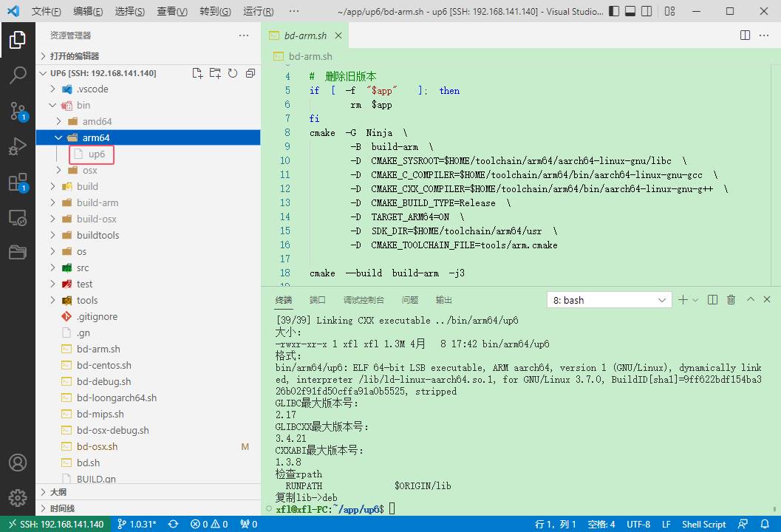The image size is (781, 532).
Task: Expand the 大纲 outline section
Action: point(58,492)
